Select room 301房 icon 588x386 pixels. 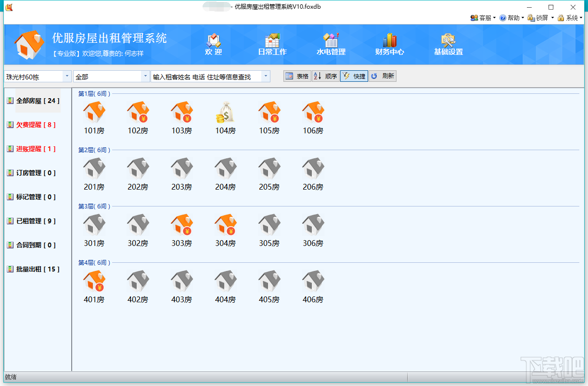coord(94,225)
